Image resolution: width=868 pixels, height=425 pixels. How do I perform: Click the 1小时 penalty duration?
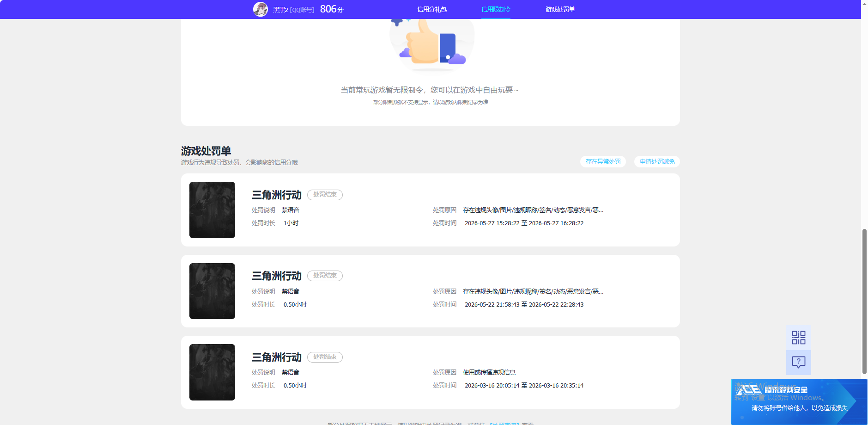tap(291, 223)
